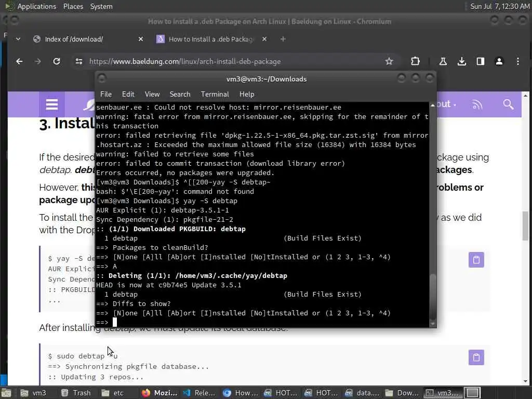
Task: Toggle the side panel icon
Action: point(480,61)
